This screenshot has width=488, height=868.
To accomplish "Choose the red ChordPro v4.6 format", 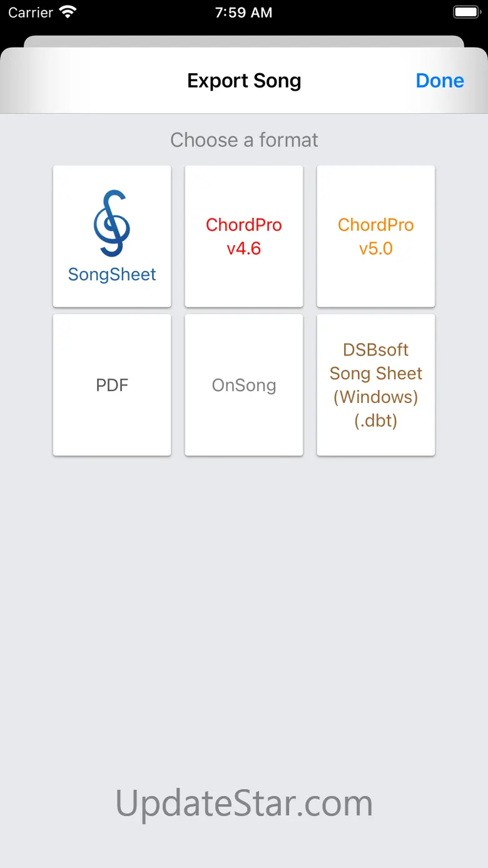I will pos(244,236).
